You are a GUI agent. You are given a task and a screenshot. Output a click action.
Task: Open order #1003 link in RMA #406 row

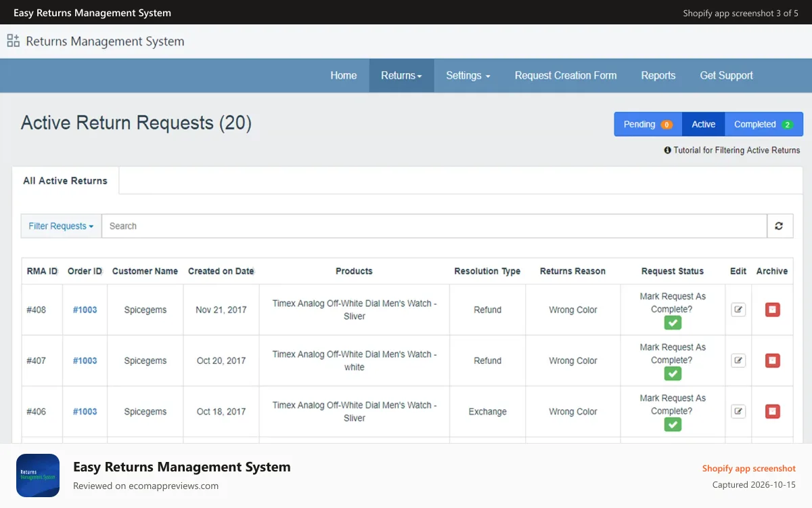tap(85, 411)
